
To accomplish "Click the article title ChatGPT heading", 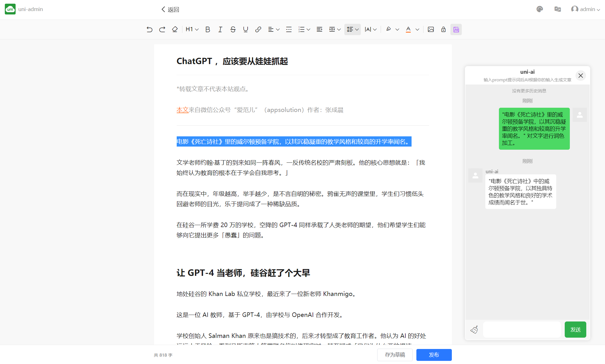I will (x=232, y=61).
